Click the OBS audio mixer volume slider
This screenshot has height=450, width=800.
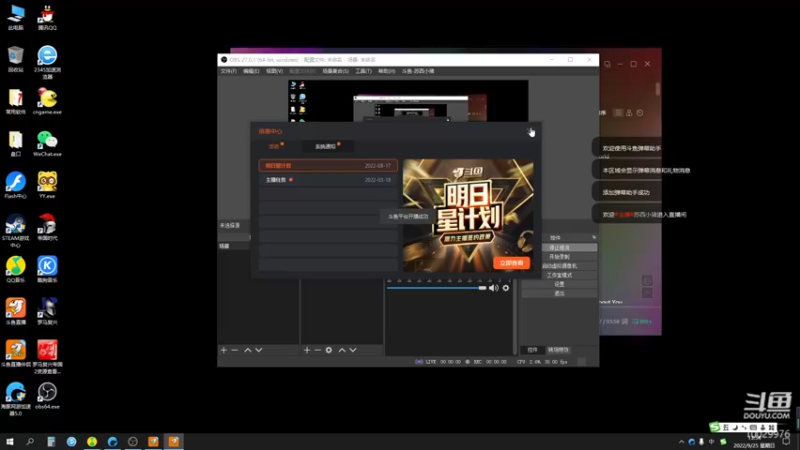(x=436, y=288)
